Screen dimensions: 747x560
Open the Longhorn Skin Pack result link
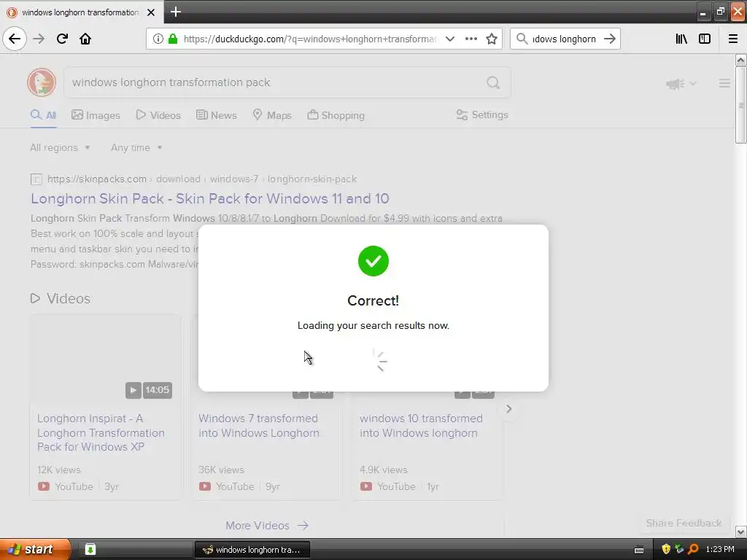[x=210, y=198]
